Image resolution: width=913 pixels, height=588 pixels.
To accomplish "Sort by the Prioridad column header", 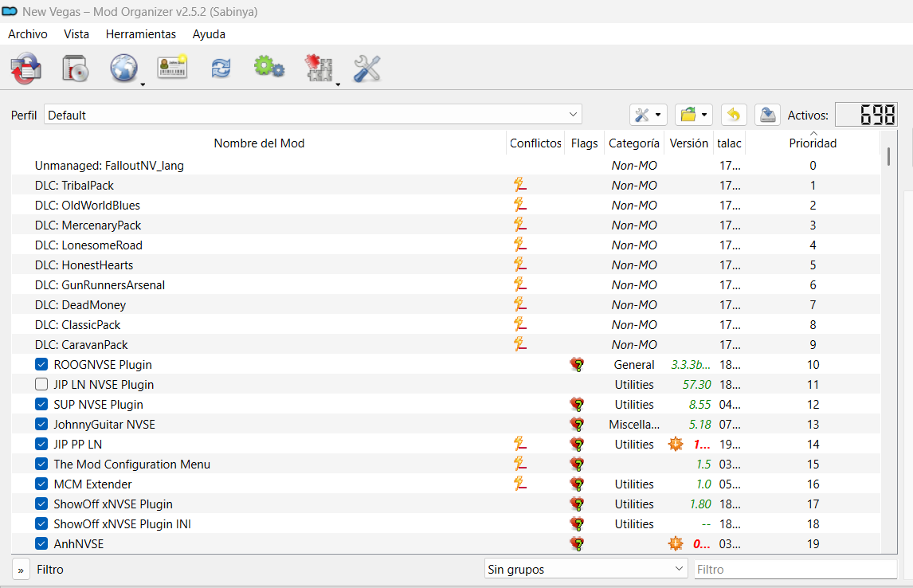I will point(812,143).
